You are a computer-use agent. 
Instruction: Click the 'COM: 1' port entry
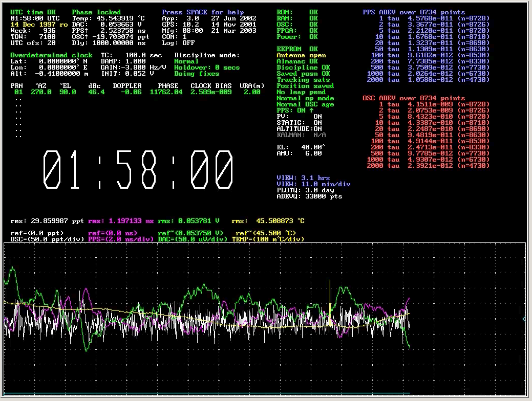pos(174,37)
